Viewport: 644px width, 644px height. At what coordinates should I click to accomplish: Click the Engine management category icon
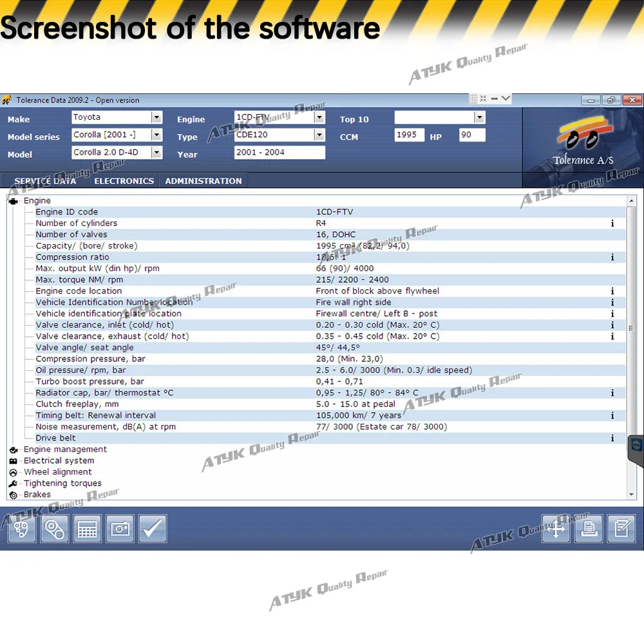tap(13, 450)
